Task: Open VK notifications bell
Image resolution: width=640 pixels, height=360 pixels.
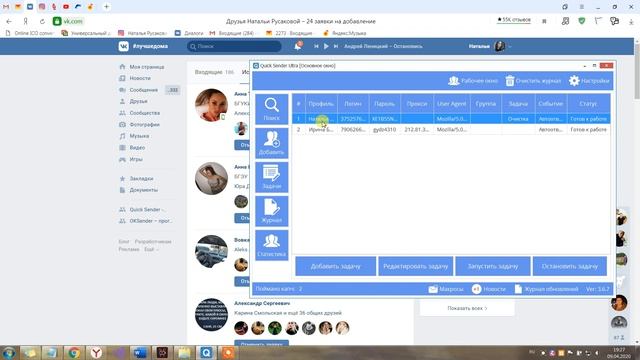Action: tap(298, 46)
